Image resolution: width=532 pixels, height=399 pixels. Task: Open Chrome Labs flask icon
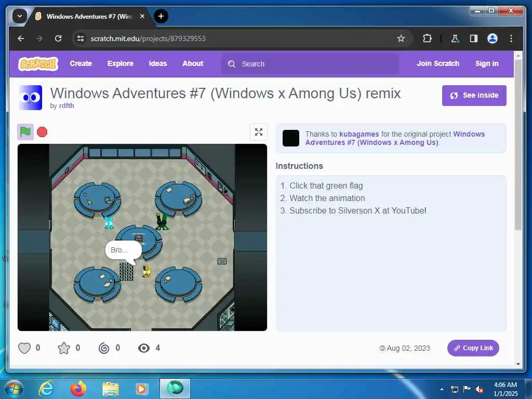click(455, 38)
